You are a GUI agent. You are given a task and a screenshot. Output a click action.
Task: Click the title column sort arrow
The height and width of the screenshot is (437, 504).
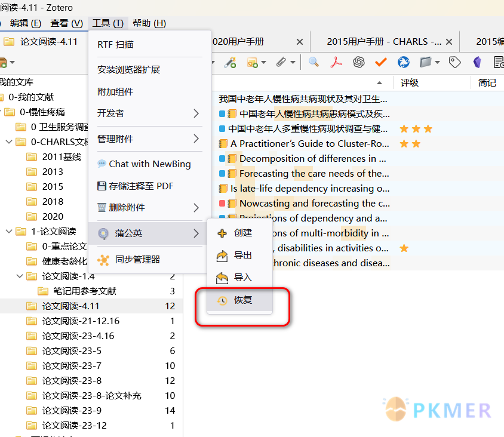click(x=379, y=83)
